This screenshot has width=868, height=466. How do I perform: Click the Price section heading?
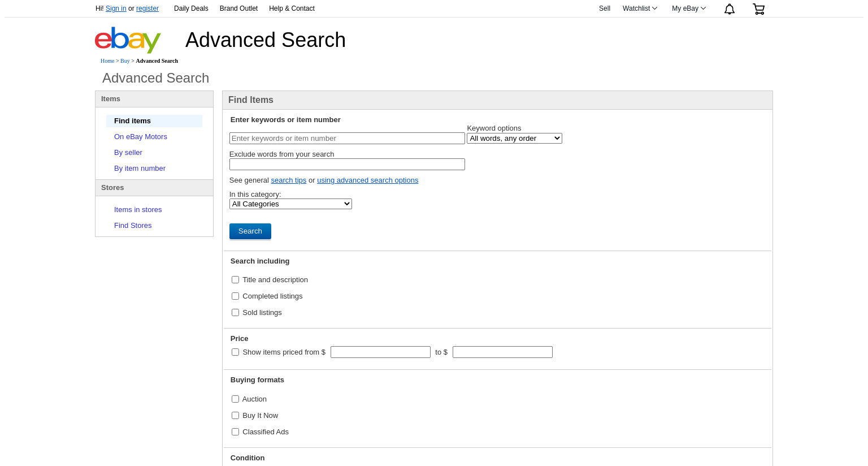click(x=240, y=339)
